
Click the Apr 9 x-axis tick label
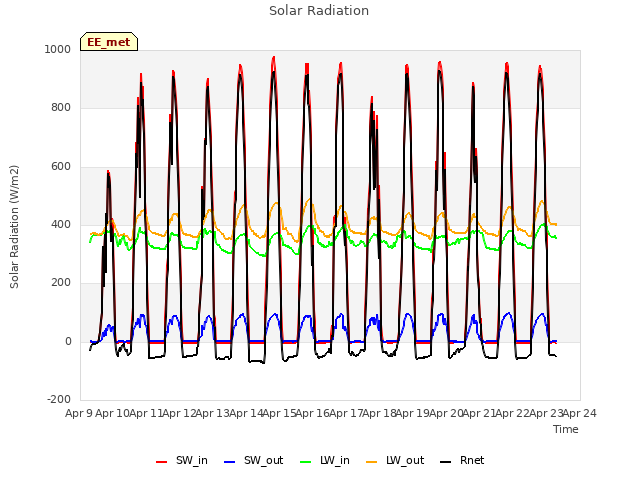[79, 413]
